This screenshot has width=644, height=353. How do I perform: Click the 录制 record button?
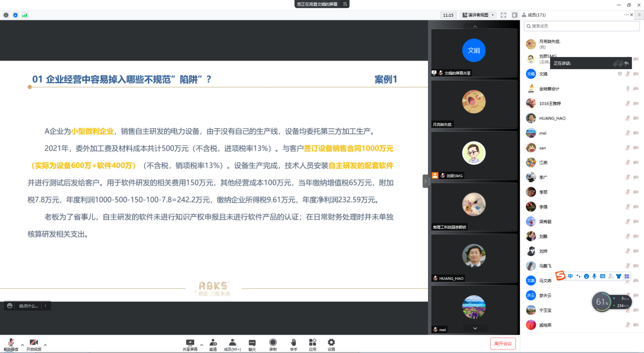click(273, 344)
